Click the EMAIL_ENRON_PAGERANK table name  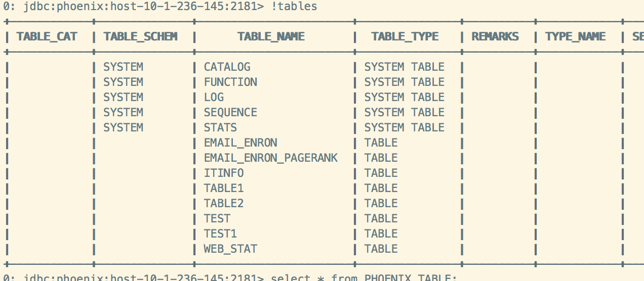point(270,158)
